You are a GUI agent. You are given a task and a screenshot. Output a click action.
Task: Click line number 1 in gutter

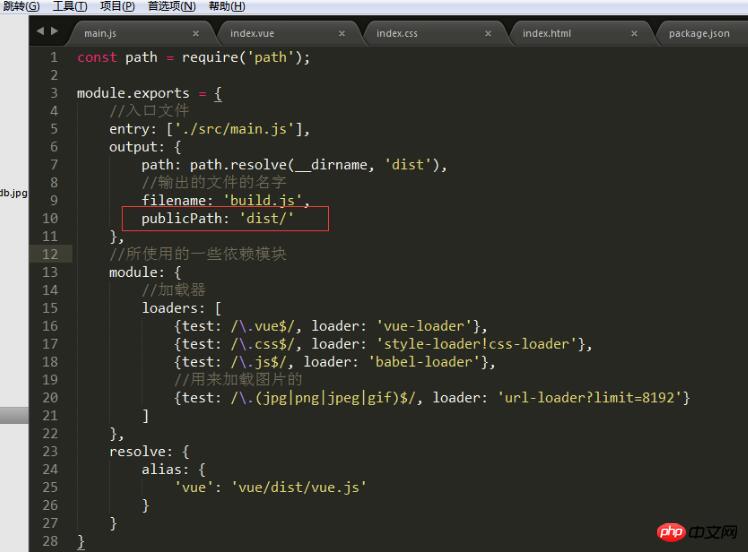click(x=54, y=57)
